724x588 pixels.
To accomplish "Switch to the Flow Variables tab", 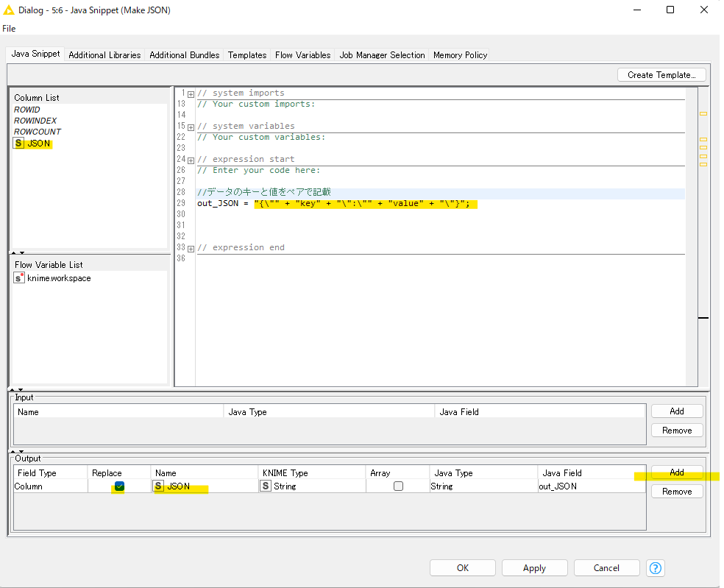I will point(302,54).
